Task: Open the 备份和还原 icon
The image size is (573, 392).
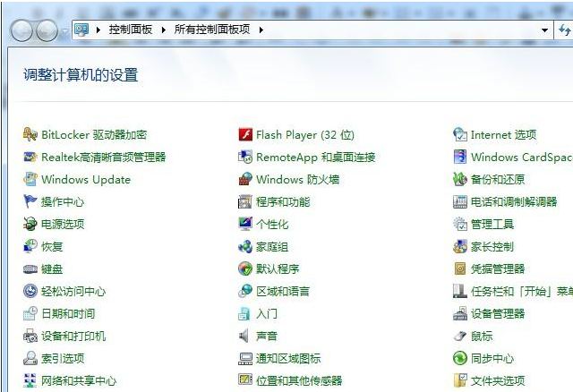Action: pyautogui.click(x=460, y=179)
